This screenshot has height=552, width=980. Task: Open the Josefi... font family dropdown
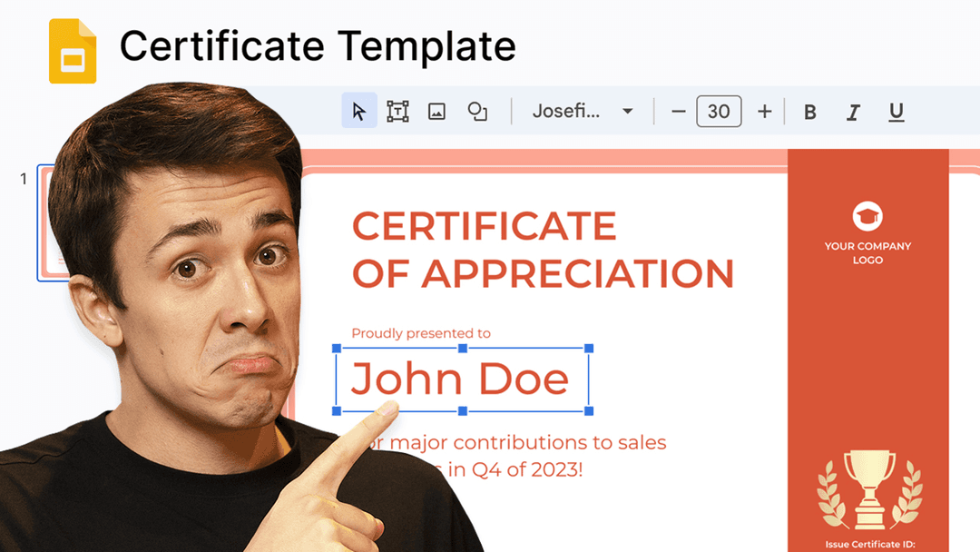pyautogui.click(x=582, y=112)
